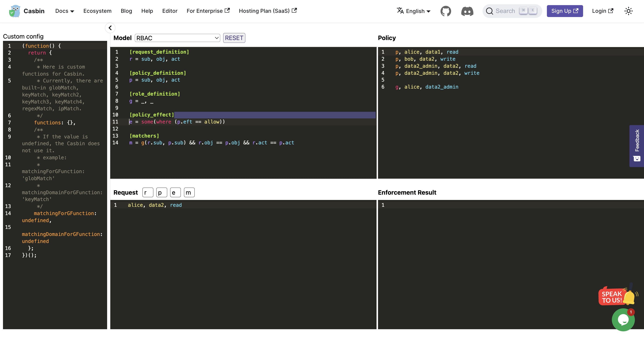Open the Feedback side tab
644x339 pixels.
(637, 146)
